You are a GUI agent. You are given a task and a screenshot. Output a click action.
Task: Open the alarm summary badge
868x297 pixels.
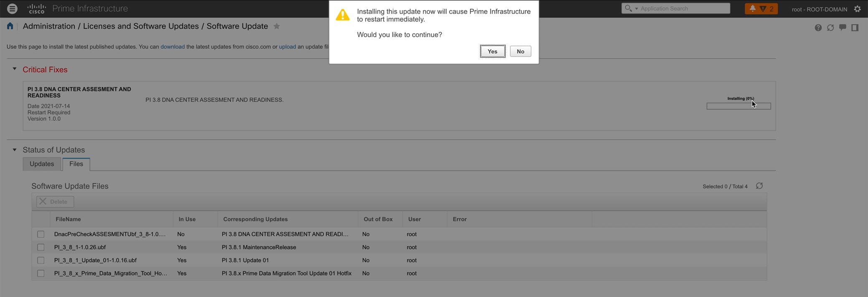tap(761, 8)
